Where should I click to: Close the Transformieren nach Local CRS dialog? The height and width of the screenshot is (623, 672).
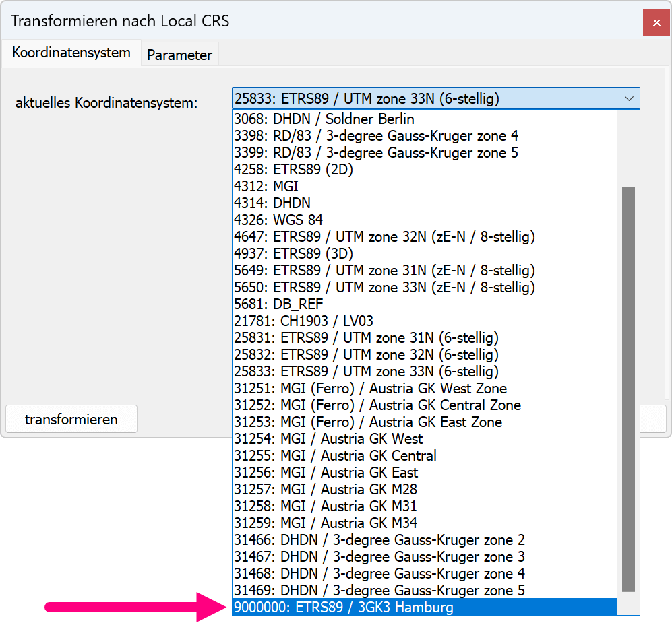(655, 22)
